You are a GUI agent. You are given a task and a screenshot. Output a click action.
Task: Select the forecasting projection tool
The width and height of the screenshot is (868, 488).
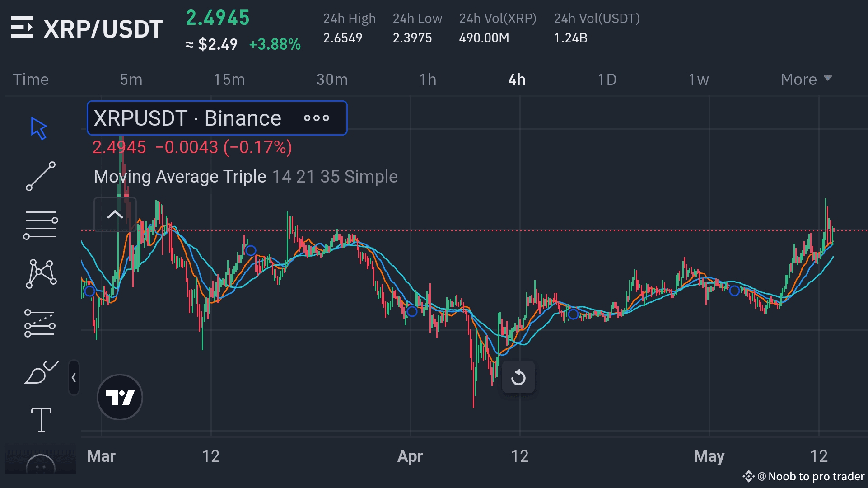(x=40, y=322)
